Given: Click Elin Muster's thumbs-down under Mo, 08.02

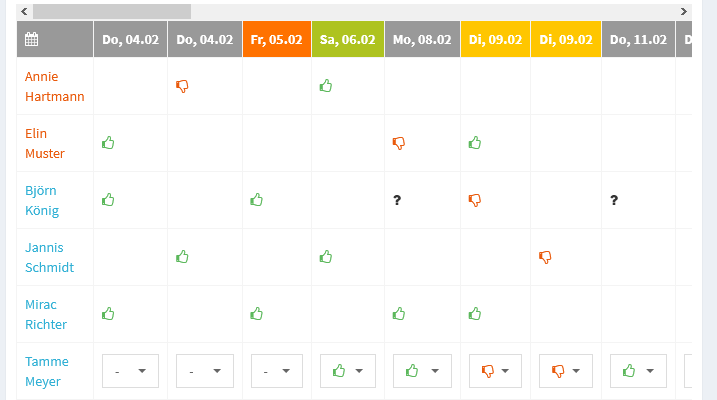Looking at the screenshot, I should click(399, 143).
